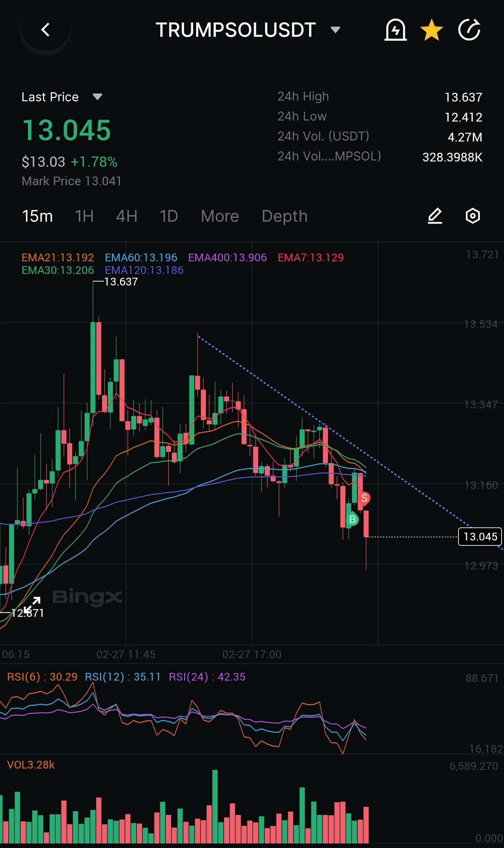504x848 pixels.
Task: Tap the EMA120:13.186 indicator label
Action: click(x=144, y=270)
